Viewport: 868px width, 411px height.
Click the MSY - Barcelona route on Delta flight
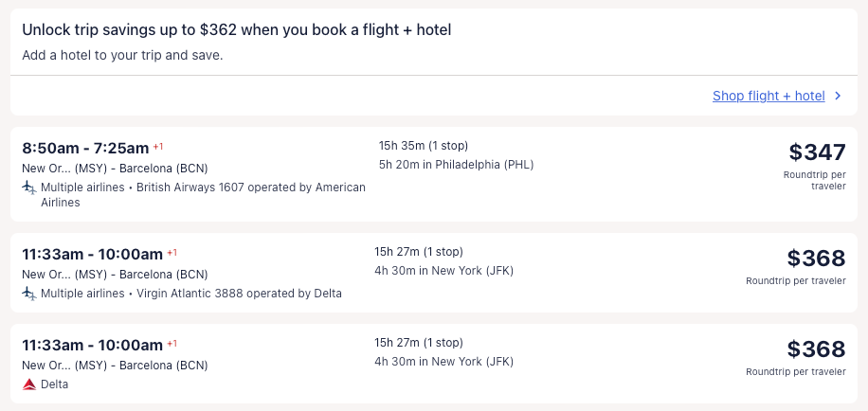(114, 366)
